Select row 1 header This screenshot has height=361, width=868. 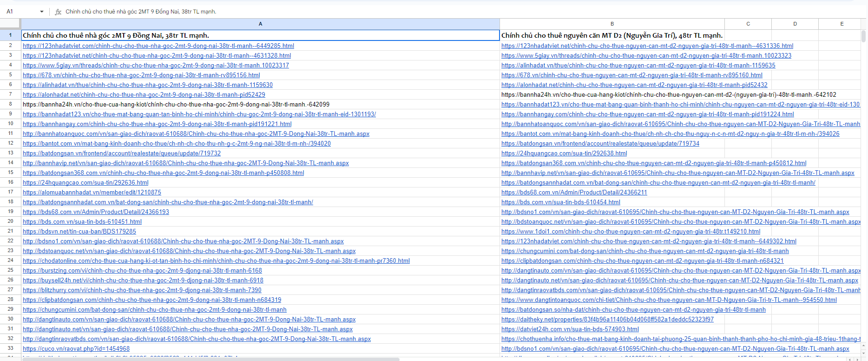click(10, 35)
